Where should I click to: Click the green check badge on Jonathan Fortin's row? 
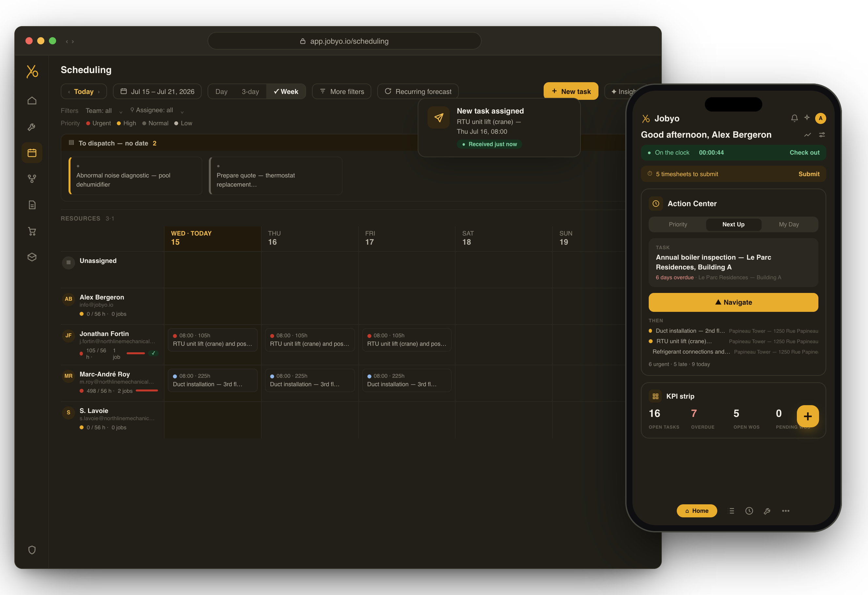[153, 353]
